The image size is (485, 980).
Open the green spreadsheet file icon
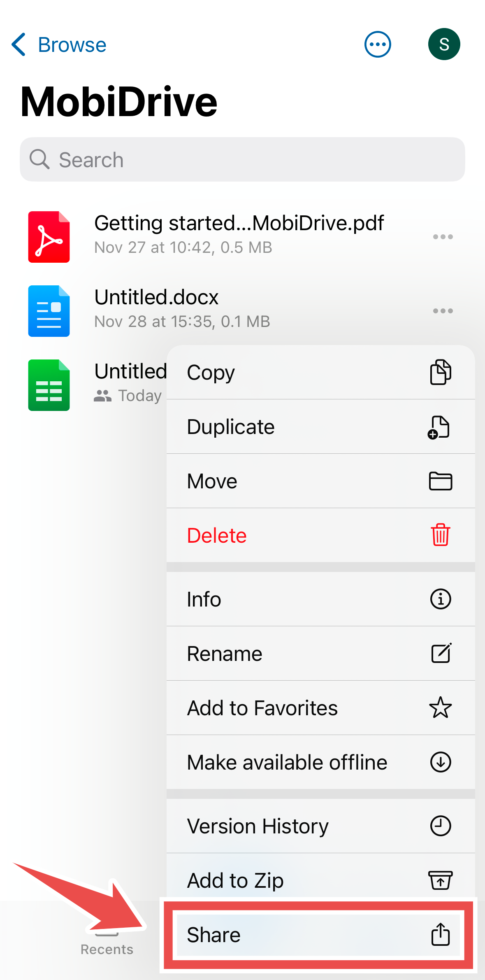pos(49,385)
